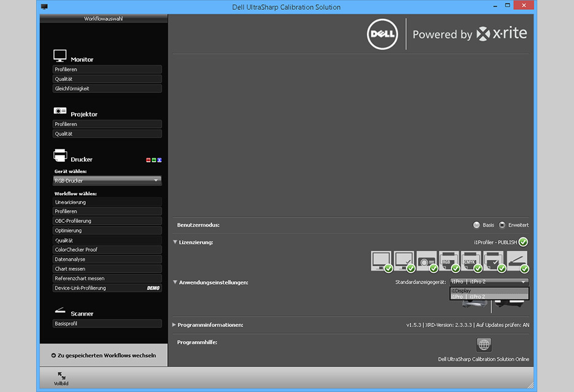The height and width of the screenshot is (392, 574).
Task: Select the printer quality check license icon
Action: 494,261
